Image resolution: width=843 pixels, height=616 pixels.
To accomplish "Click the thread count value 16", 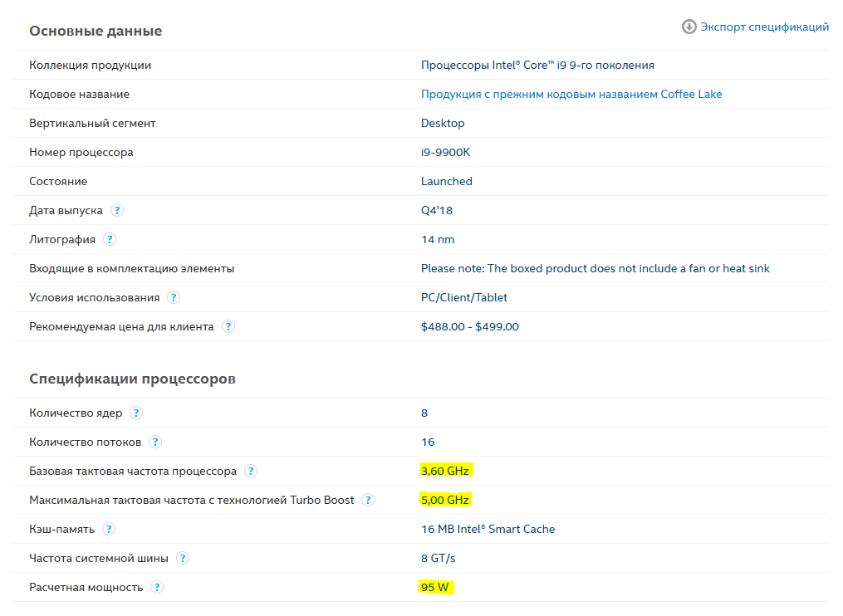I will (x=428, y=442).
